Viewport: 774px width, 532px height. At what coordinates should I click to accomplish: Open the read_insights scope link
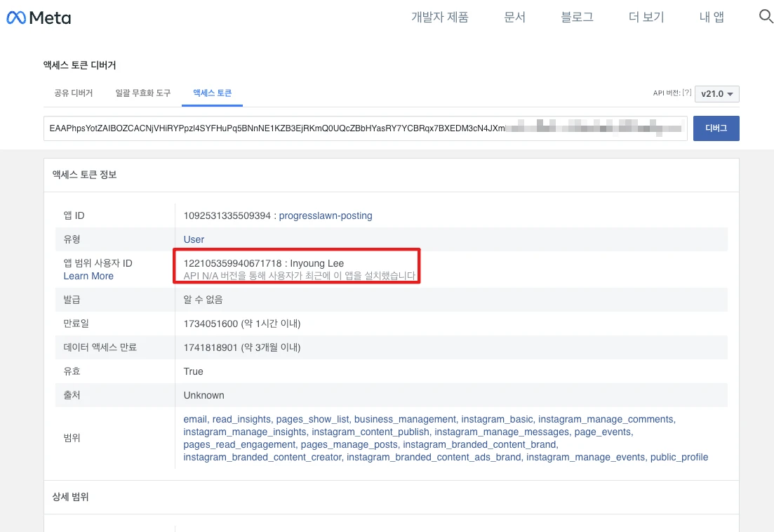pyautogui.click(x=242, y=419)
